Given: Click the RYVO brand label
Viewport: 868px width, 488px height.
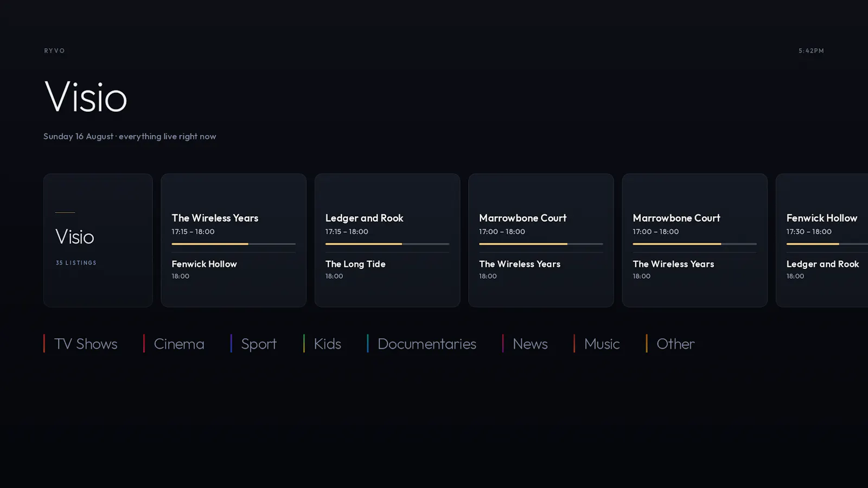Looking at the screenshot, I should tap(54, 50).
